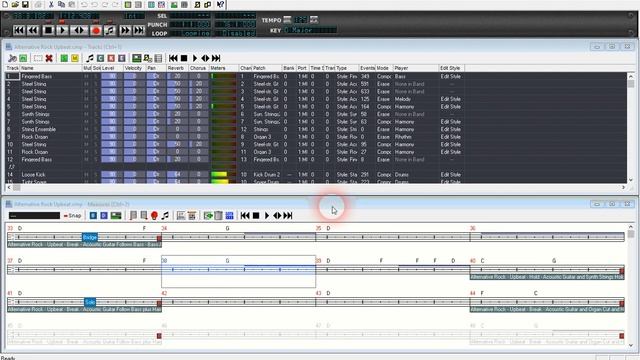Hit the red Record button in main transport
This screenshot has height=360, width=640.
point(96,30)
